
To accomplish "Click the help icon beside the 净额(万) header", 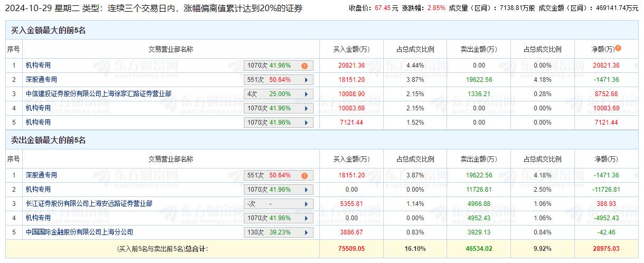I will coord(618,49).
